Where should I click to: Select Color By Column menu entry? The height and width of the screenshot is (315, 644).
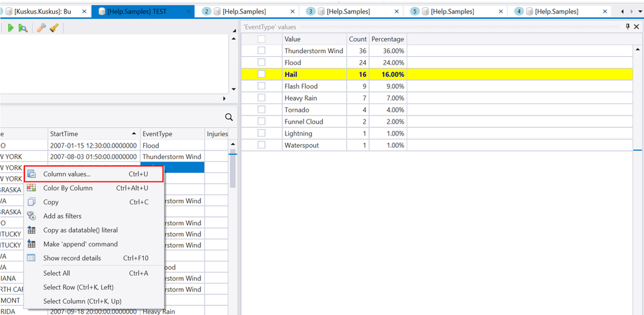pos(94,188)
